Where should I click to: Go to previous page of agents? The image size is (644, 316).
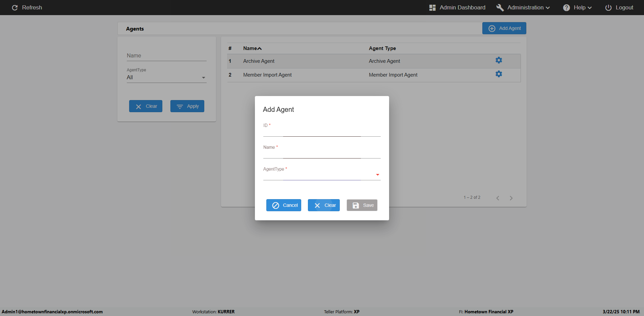pos(498,198)
